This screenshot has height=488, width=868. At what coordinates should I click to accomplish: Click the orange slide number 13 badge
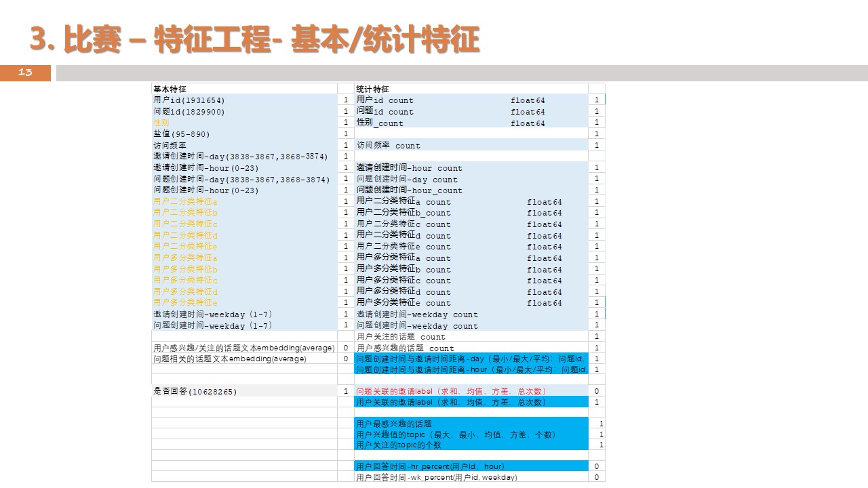[x=25, y=73]
